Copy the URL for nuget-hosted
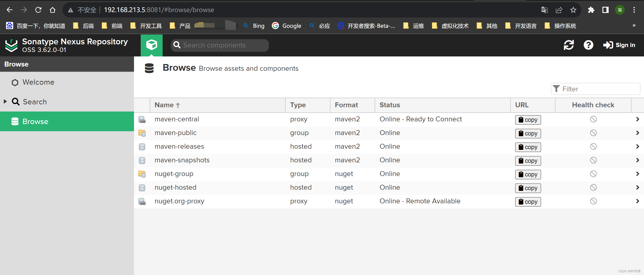Screen dimensions: 644x275 coord(528,188)
